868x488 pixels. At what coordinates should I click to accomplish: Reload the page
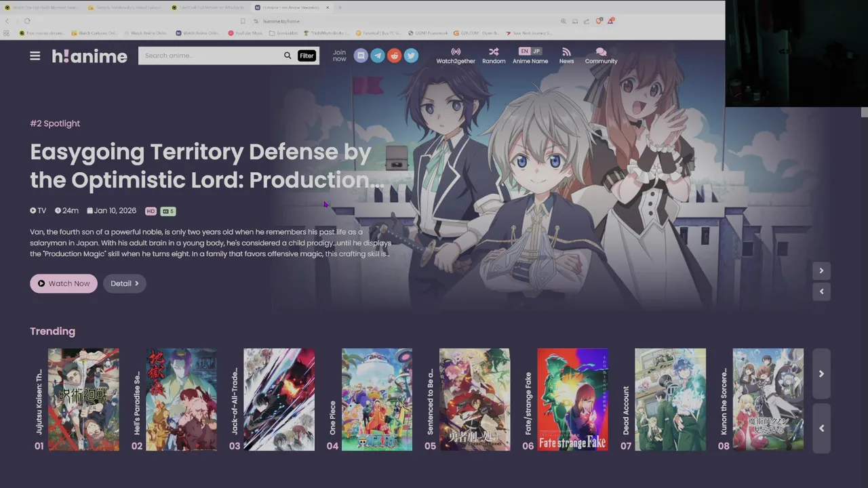[27, 21]
